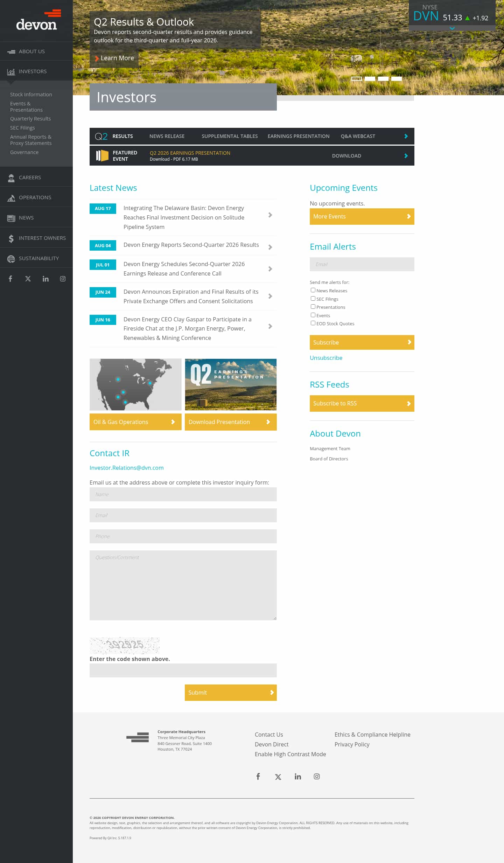Check the SEC Filings alert box

tap(313, 299)
